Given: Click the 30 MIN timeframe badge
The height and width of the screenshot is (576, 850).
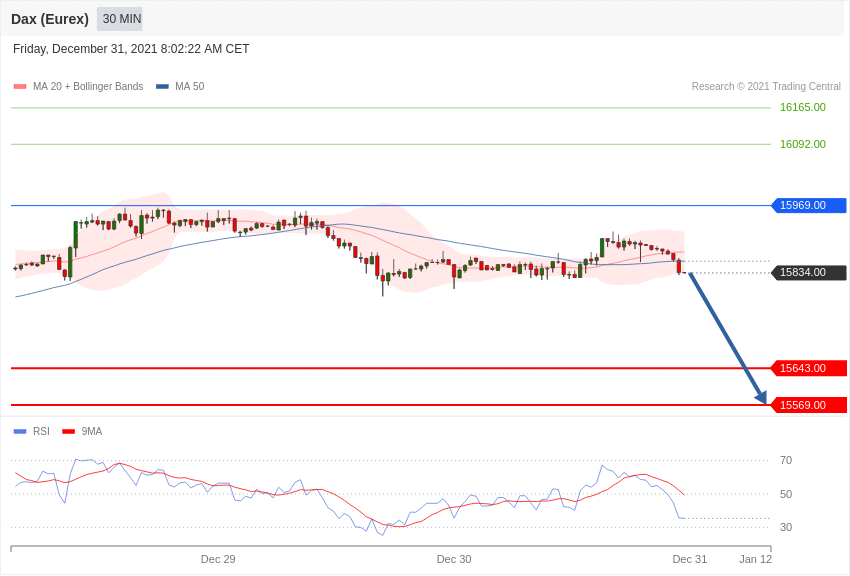Looking at the screenshot, I should 120,19.
